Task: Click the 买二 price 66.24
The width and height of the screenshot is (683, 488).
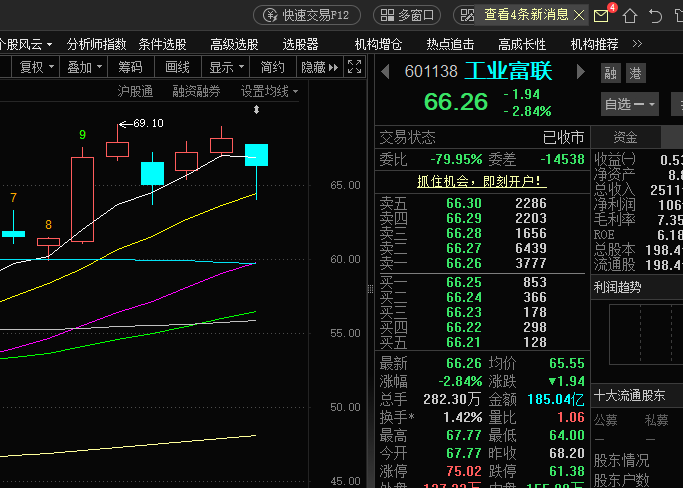Action: [463, 298]
